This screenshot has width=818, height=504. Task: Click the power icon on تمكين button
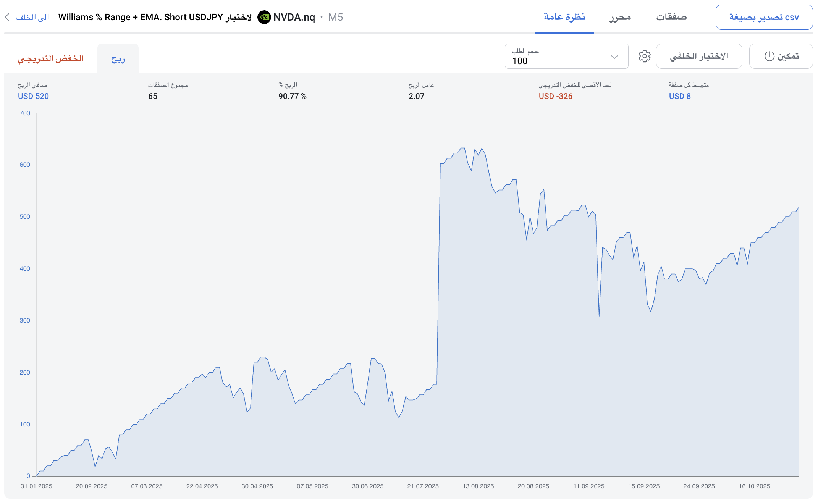pyautogui.click(x=769, y=56)
